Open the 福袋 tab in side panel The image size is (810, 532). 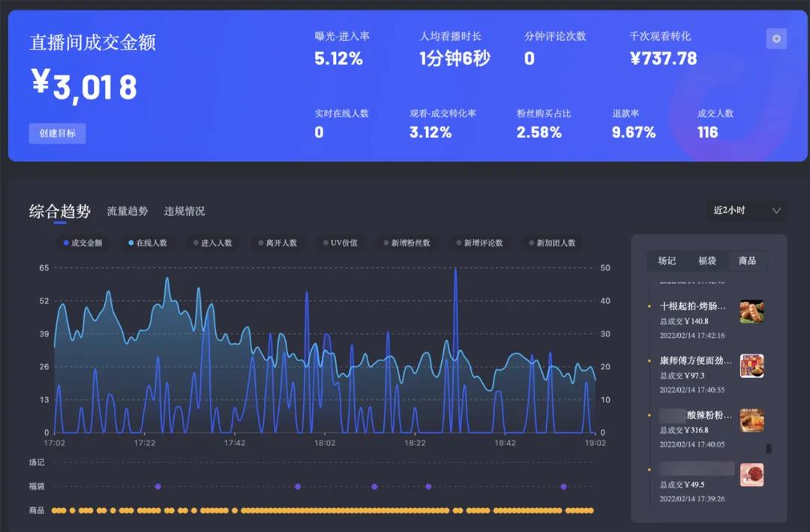[x=707, y=261]
